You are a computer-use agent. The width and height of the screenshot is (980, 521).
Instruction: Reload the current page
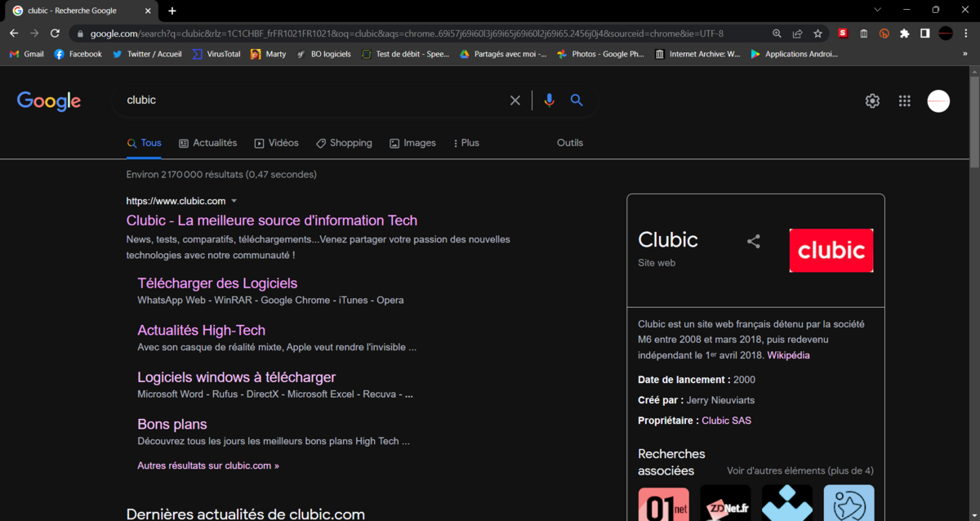click(x=55, y=33)
